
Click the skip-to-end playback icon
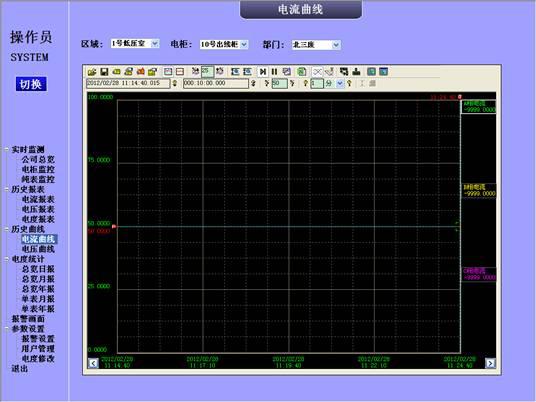click(263, 72)
